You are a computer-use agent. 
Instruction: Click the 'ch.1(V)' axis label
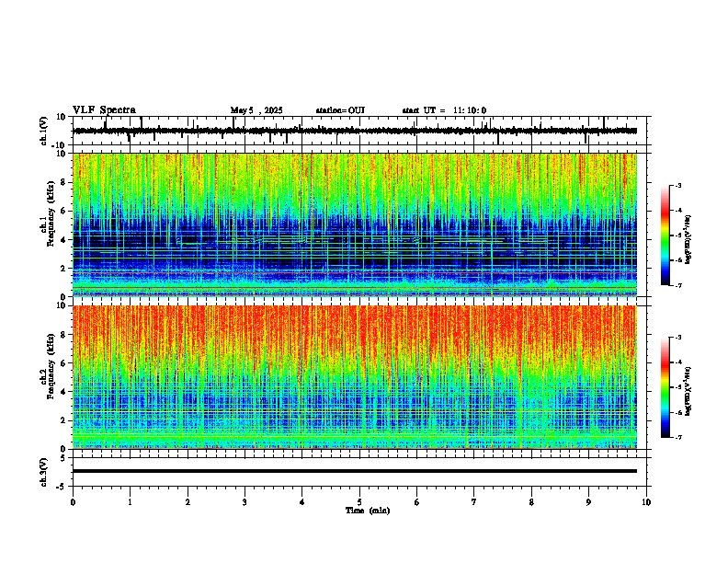(44, 131)
